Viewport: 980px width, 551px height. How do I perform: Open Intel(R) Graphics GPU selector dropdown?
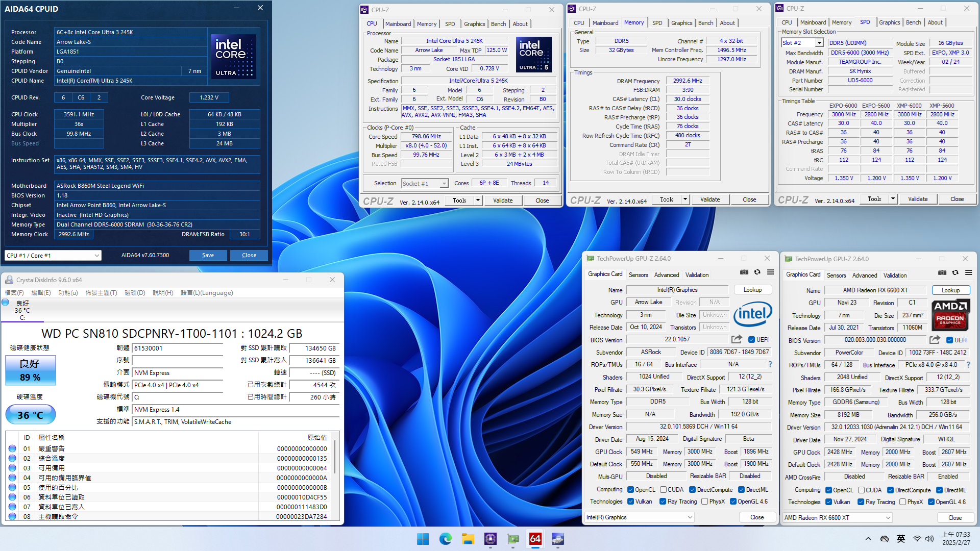click(640, 517)
